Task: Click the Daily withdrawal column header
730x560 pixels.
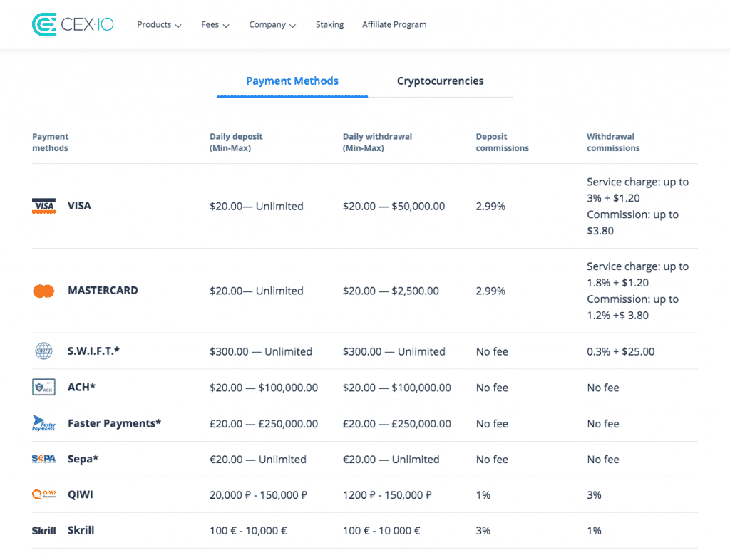Action: pyautogui.click(x=378, y=142)
